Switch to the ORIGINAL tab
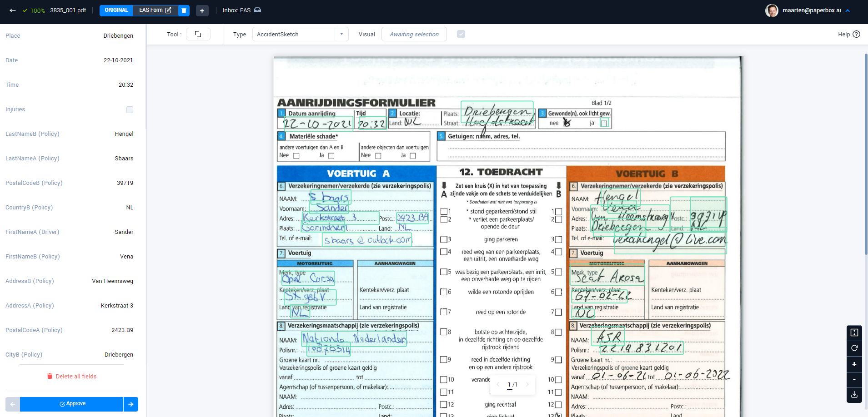 116,10
